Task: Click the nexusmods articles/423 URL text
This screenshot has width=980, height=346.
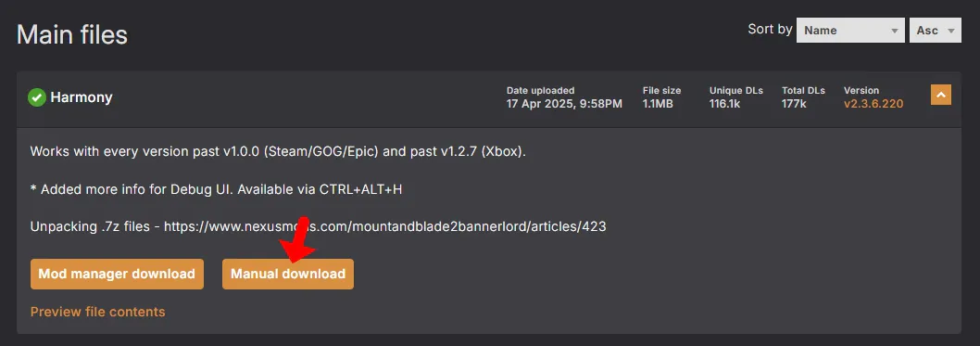Action: click(385, 226)
